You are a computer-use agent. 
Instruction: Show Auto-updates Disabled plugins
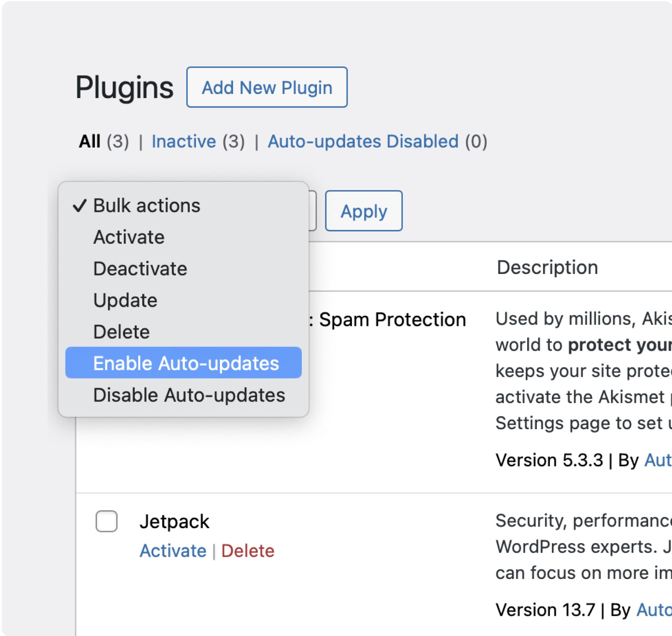click(x=363, y=141)
